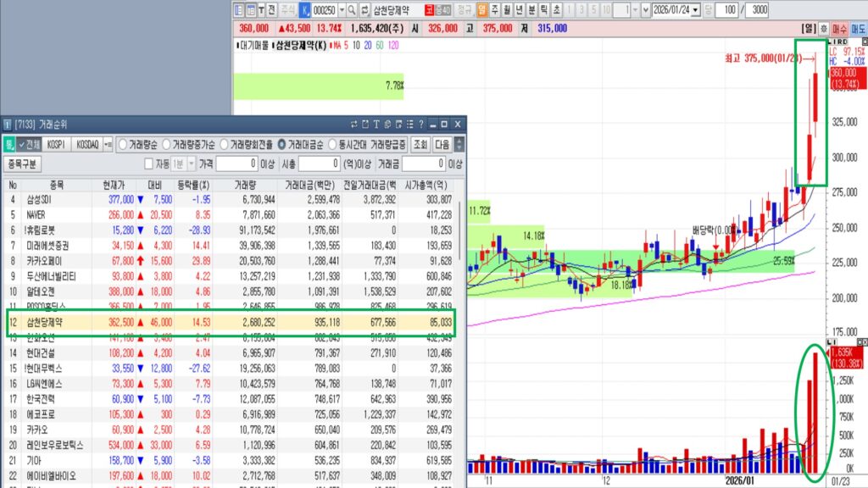Select the 거래량회전율 radio option
Screen dimensions: 868x488
click(225, 144)
